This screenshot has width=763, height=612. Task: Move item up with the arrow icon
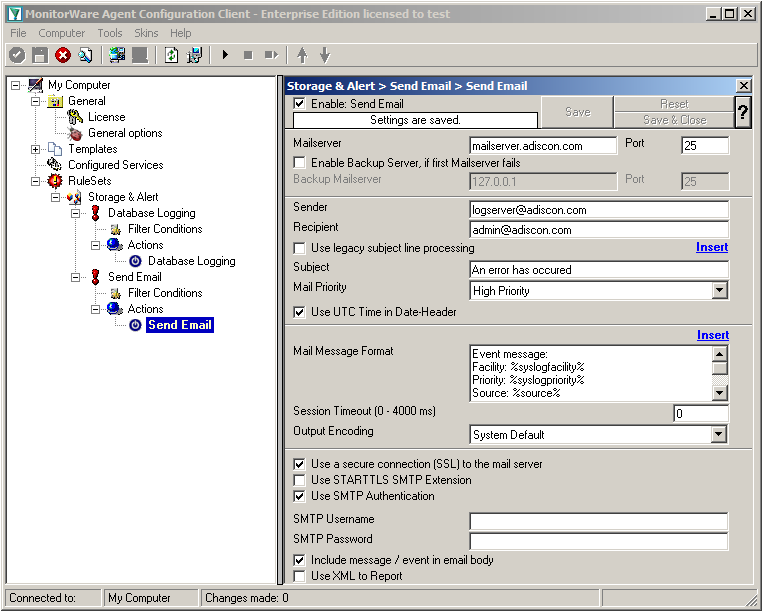coord(302,55)
